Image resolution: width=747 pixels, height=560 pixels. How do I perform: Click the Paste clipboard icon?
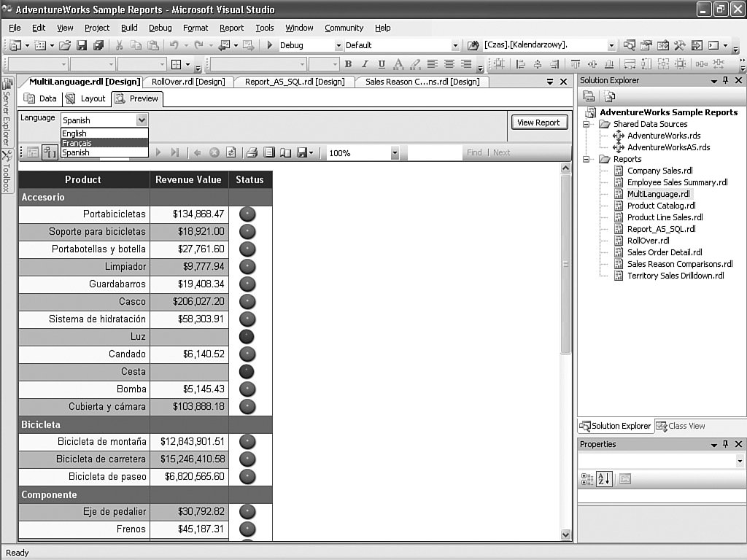click(153, 45)
